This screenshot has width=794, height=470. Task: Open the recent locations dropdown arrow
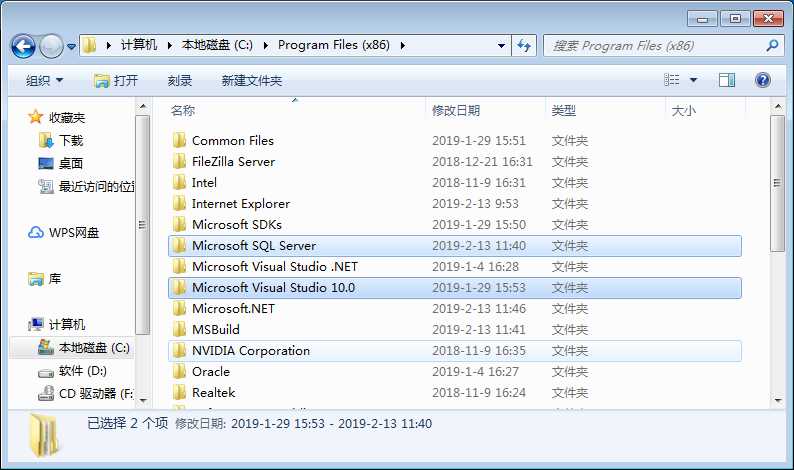click(71, 47)
